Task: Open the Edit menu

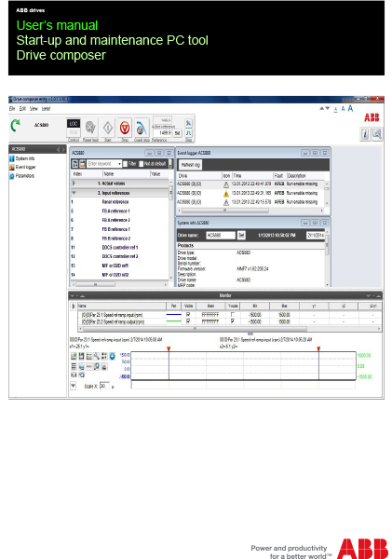Action: click(22, 109)
